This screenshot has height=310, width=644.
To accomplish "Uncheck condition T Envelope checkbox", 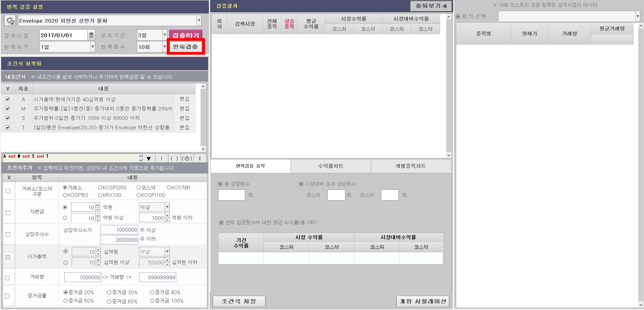I will (x=7, y=127).
